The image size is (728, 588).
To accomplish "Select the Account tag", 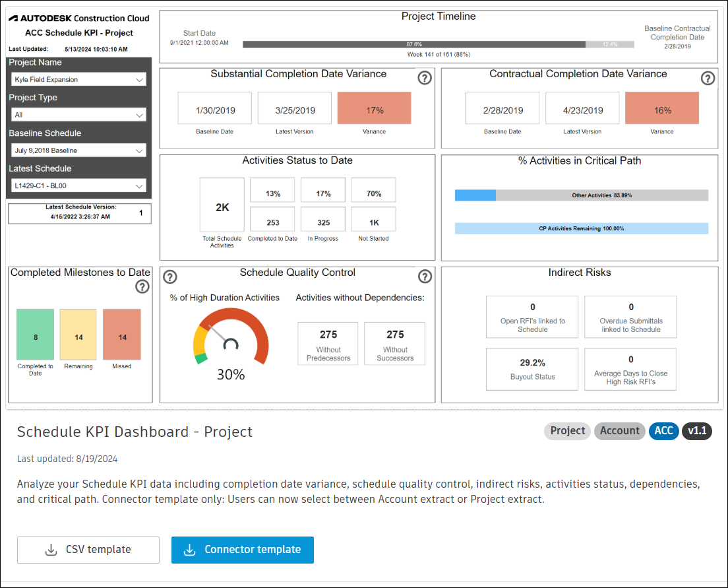I will [x=619, y=431].
